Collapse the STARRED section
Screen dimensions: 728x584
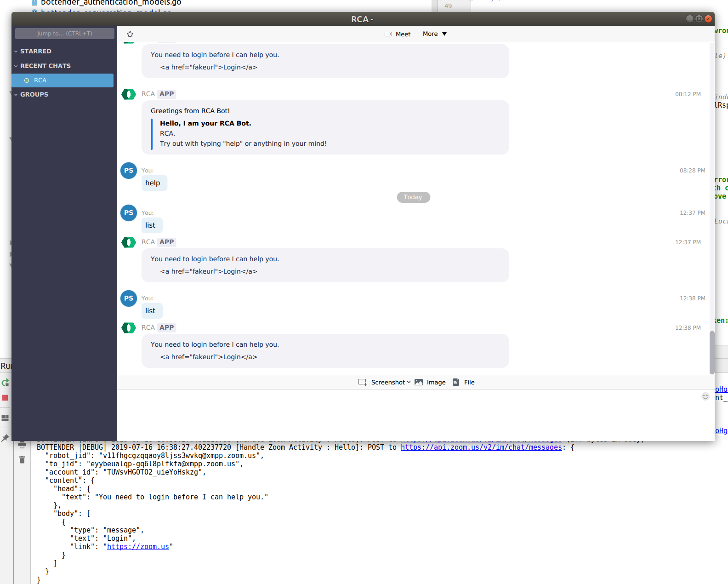click(x=32, y=51)
